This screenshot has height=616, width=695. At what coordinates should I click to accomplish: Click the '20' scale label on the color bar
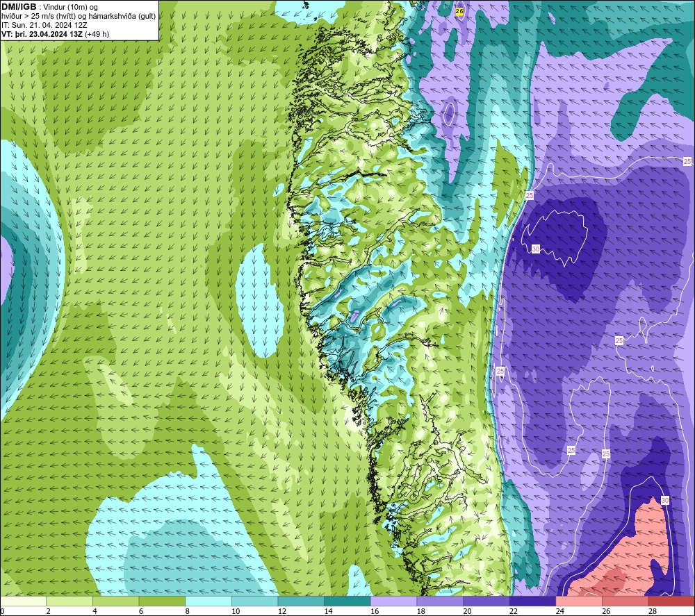point(467,611)
